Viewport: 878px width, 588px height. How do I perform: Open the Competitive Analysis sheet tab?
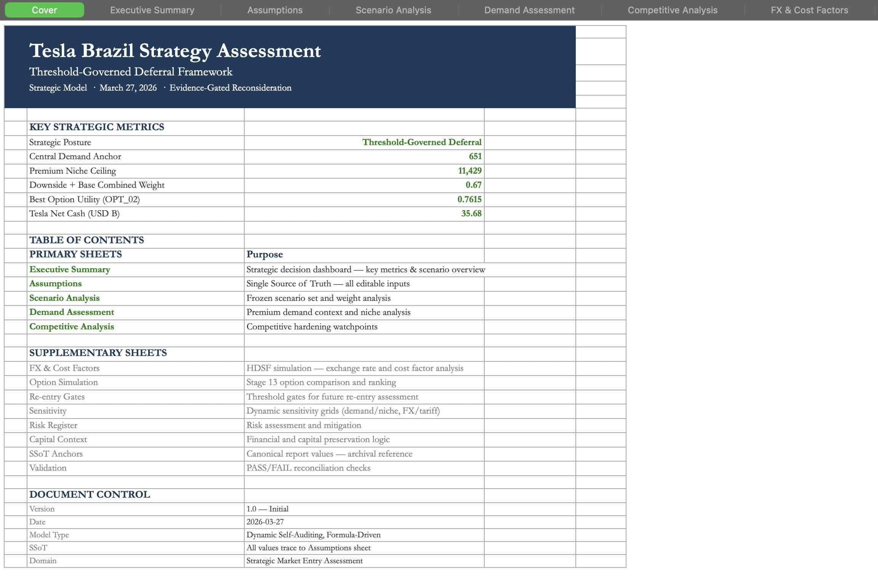point(673,10)
